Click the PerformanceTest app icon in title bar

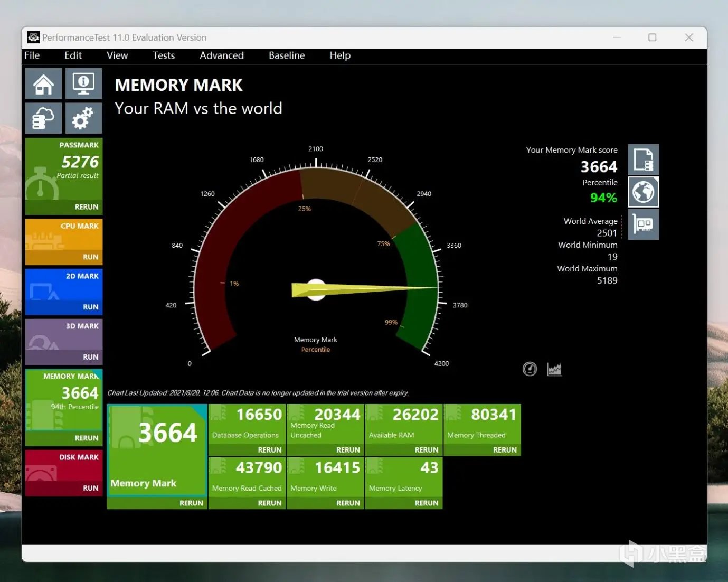33,37
